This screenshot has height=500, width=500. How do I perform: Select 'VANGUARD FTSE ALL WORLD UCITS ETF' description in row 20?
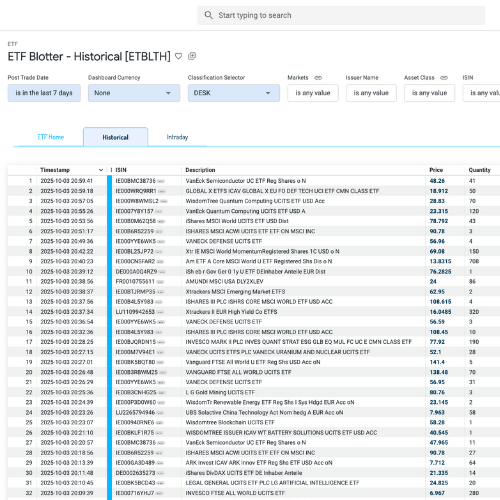pyautogui.click(x=238, y=372)
